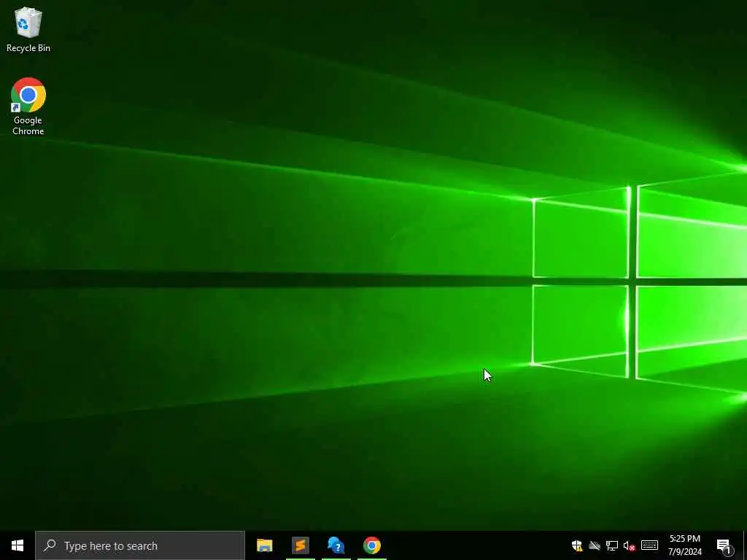Open Sublime Text from the taskbar
Screen dimensions: 747x560
pos(301,545)
